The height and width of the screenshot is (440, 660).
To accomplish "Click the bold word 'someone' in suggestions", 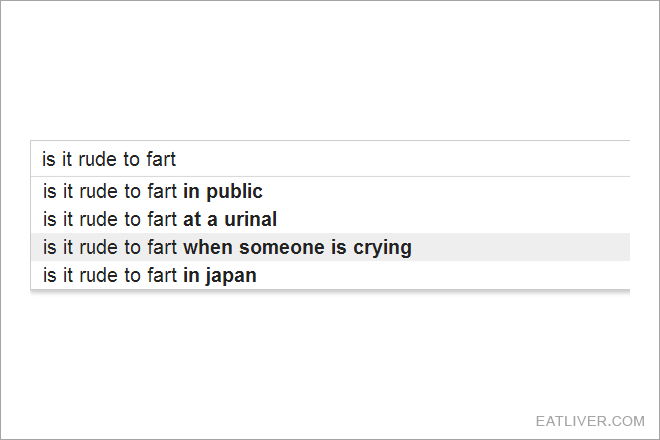I will point(282,248).
